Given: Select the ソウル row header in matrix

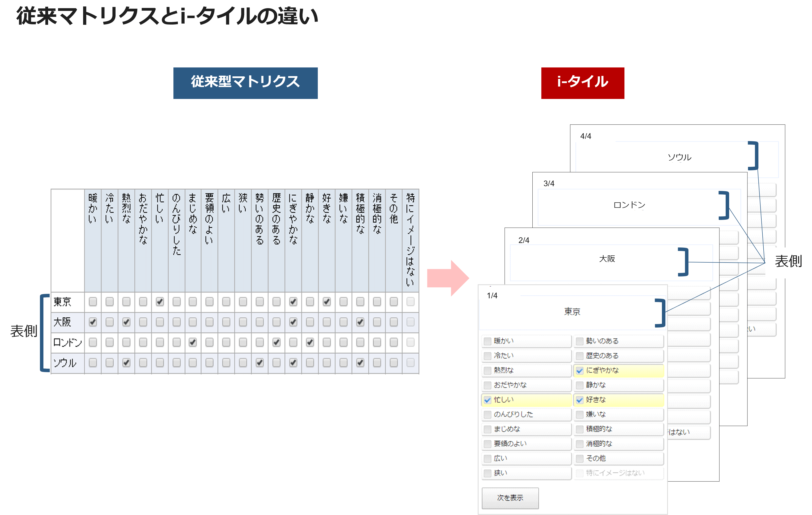Looking at the screenshot, I should point(67,363).
